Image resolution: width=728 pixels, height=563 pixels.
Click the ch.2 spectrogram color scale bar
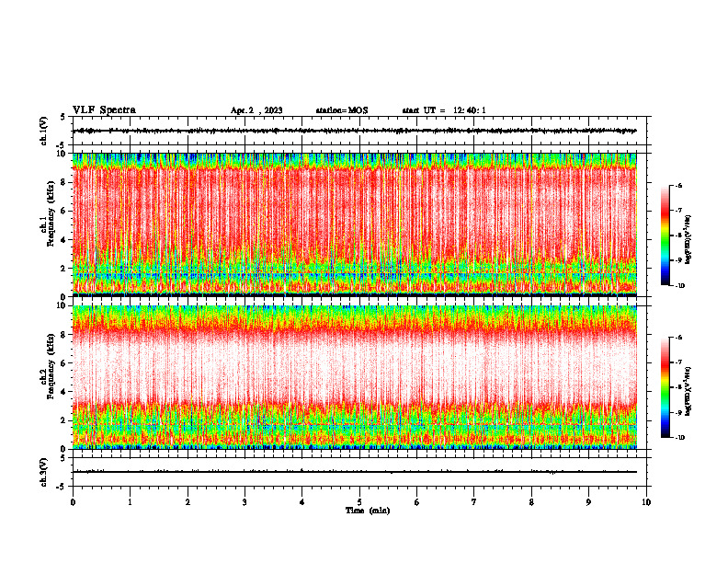(x=665, y=387)
